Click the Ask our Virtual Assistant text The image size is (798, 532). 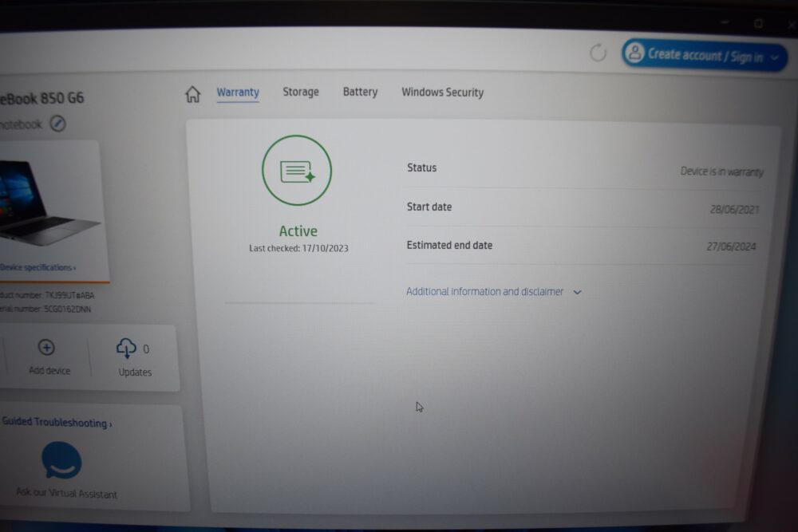click(66, 493)
